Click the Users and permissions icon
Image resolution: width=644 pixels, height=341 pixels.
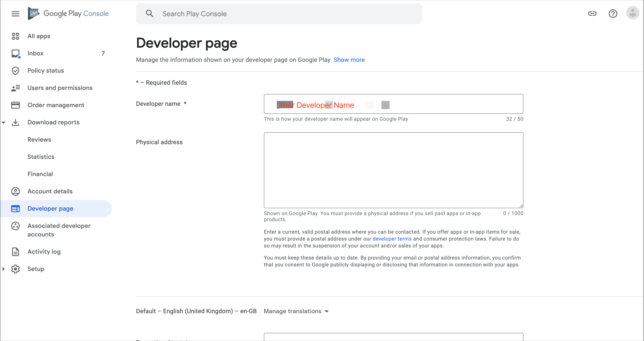[x=15, y=88]
